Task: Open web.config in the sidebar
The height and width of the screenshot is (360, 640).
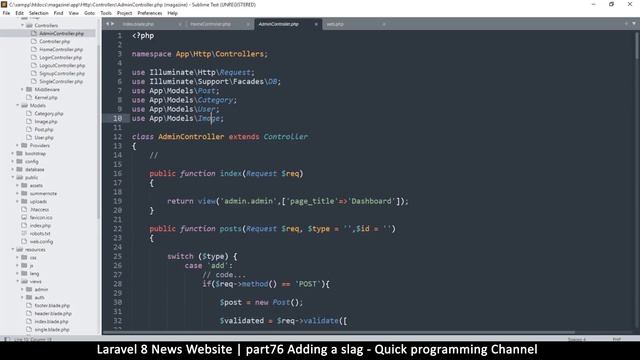Action: [x=42, y=242]
